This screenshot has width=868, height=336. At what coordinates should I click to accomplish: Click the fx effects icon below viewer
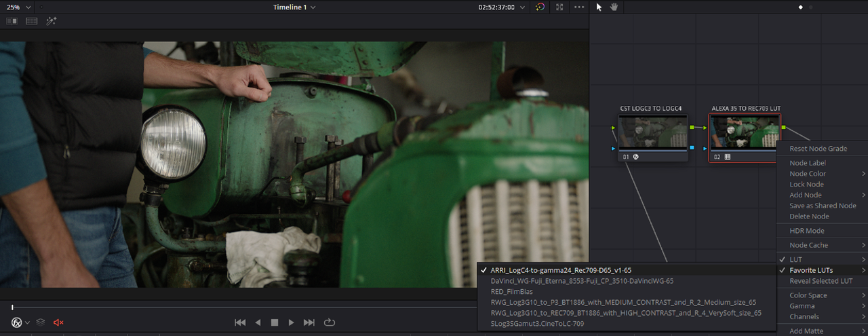pyautogui.click(x=16, y=322)
